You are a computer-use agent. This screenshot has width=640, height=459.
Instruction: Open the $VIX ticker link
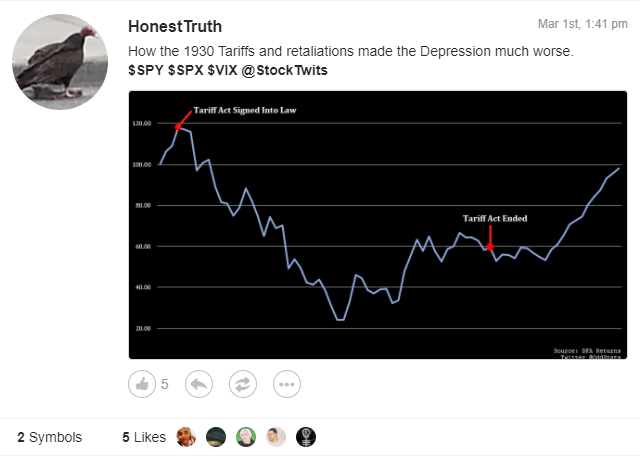click(x=222, y=70)
